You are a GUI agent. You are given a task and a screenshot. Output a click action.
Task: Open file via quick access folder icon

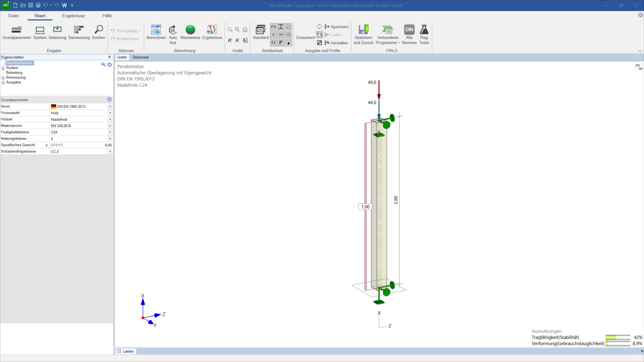click(x=23, y=5)
